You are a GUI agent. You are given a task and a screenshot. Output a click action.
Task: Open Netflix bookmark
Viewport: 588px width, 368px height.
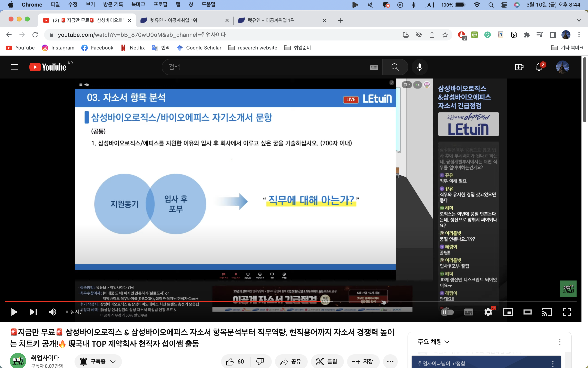(x=133, y=48)
